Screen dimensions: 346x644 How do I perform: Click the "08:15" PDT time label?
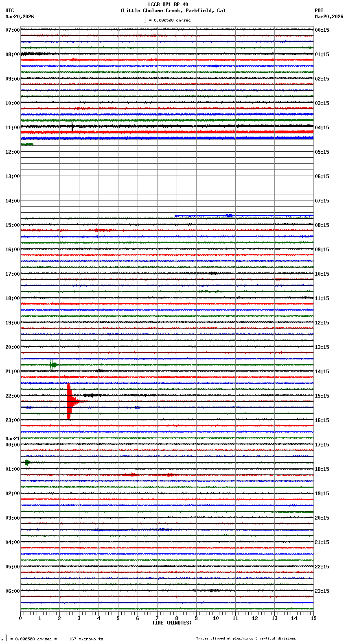[322, 225]
